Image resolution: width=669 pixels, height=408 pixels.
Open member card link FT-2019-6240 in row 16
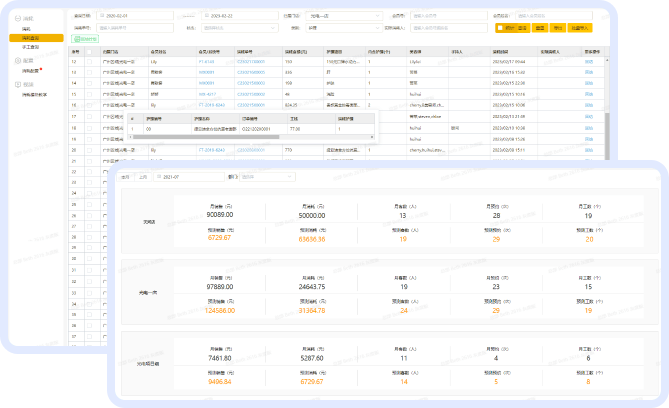click(212, 105)
